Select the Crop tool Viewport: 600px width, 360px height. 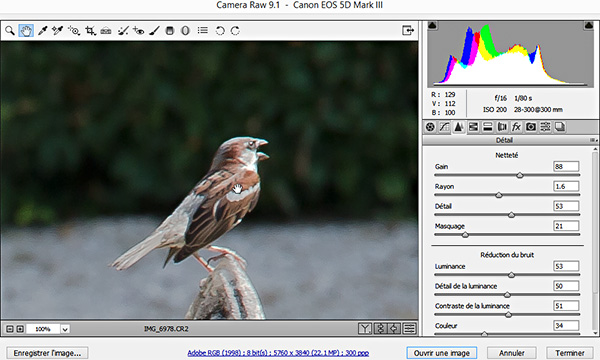point(90,31)
